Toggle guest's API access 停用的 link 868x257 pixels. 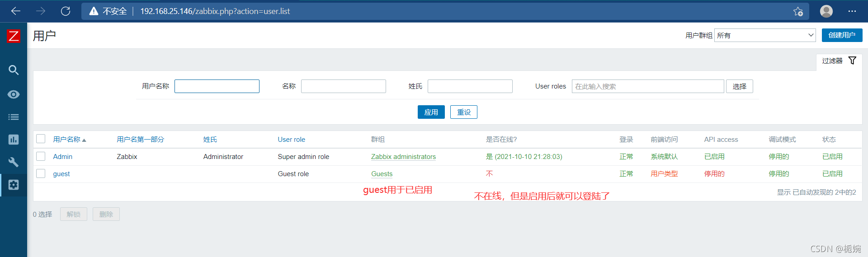pos(714,174)
